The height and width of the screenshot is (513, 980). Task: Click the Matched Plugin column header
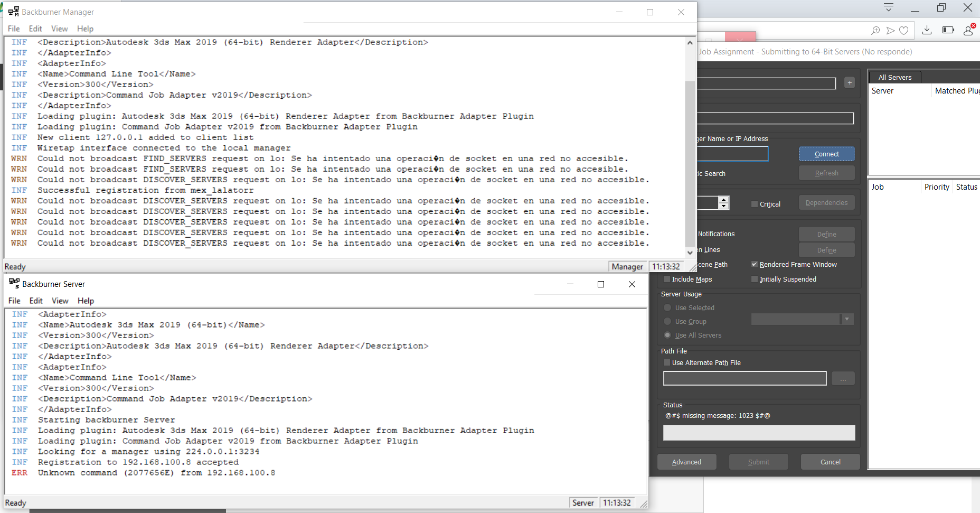pyautogui.click(x=957, y=91)
